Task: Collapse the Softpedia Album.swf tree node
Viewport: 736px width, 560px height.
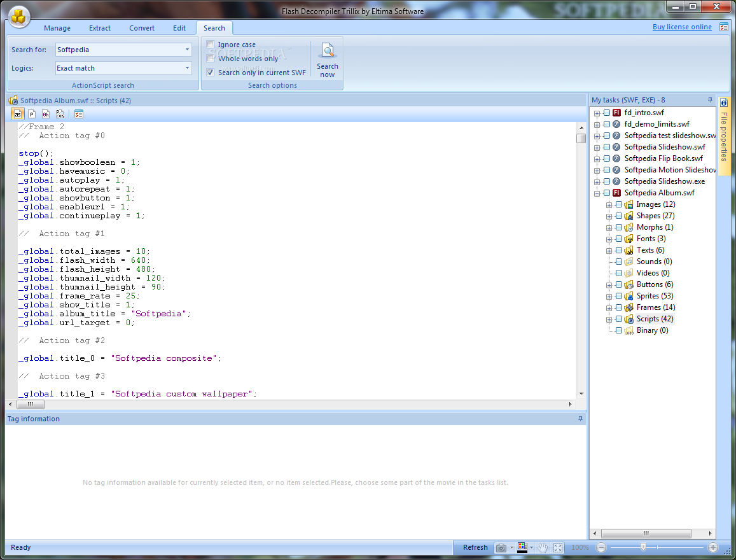Action: pos(597,193)
